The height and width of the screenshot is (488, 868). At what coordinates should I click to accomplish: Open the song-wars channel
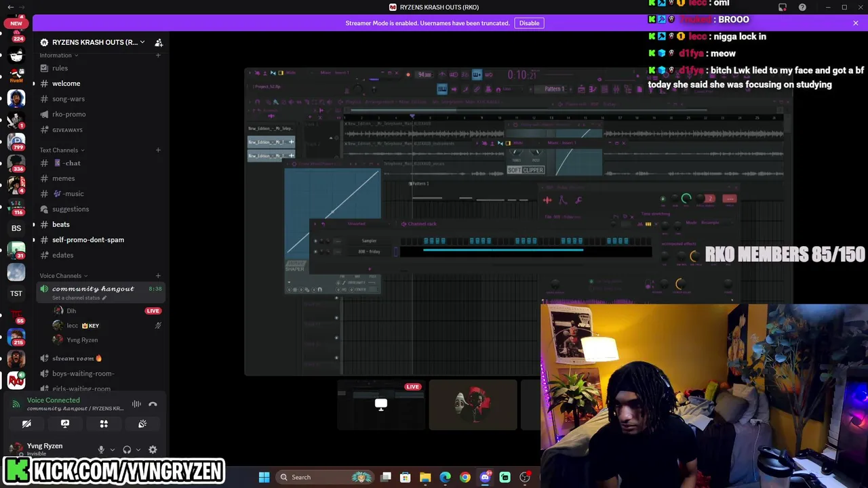tap(100, 99)
